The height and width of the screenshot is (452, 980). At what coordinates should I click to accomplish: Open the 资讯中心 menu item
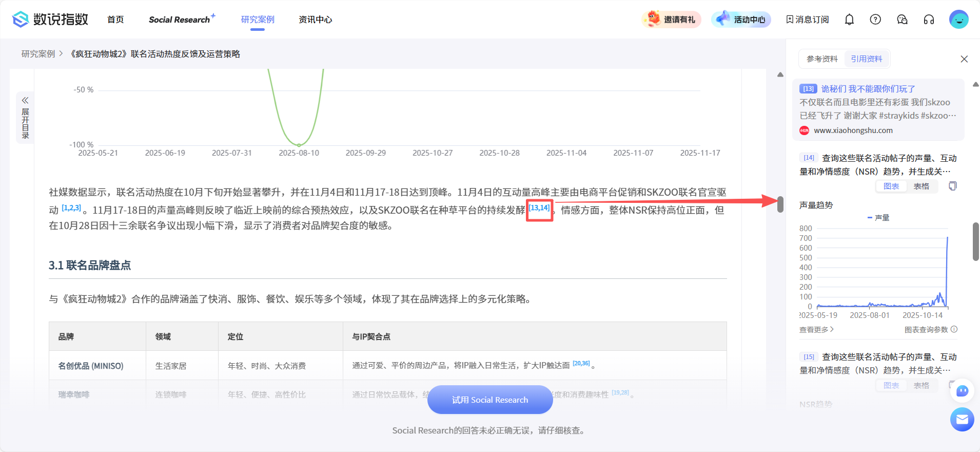point(315,20)
